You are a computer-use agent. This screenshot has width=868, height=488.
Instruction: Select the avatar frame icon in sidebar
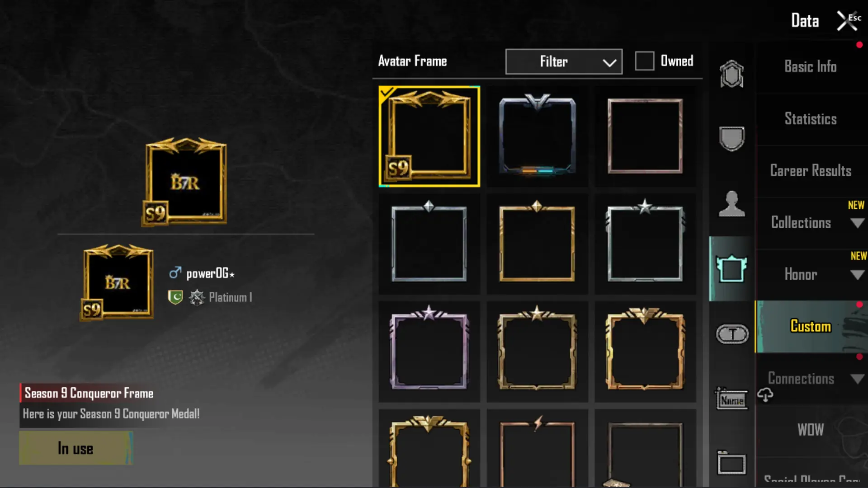731,269
